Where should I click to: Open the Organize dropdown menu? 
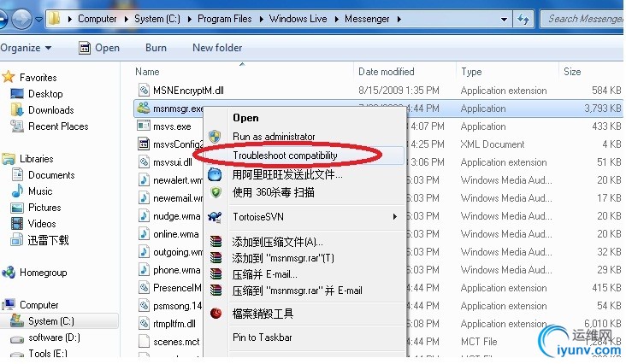(26, 48)
